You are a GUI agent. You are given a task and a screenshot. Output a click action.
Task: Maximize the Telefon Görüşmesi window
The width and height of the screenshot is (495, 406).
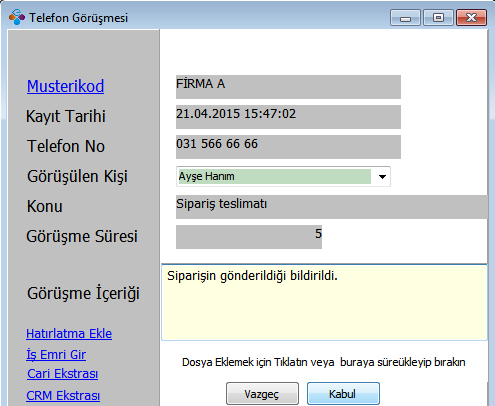[438, 18]
